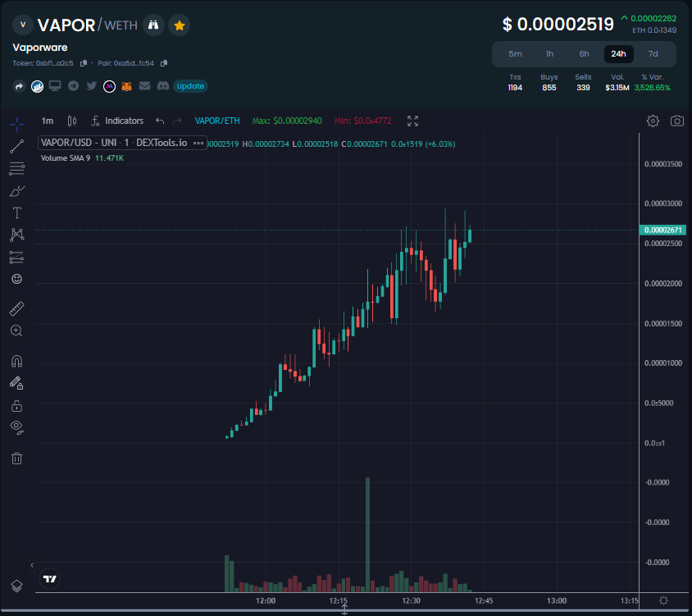Image resolution: width=692 pixels, height=616 pixels.
Task: Click the fullscreen expand icon
Action: 412,121
